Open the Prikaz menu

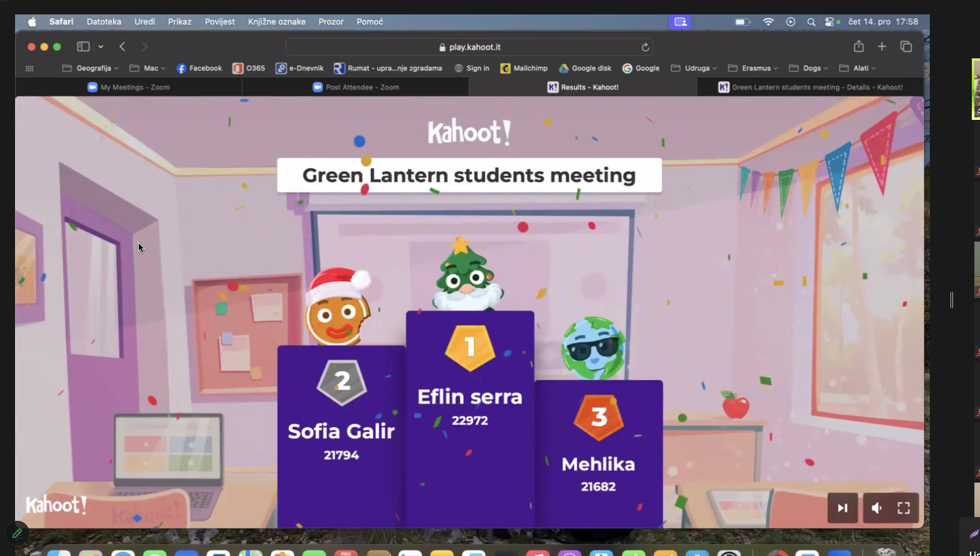[x=179, y=22]
